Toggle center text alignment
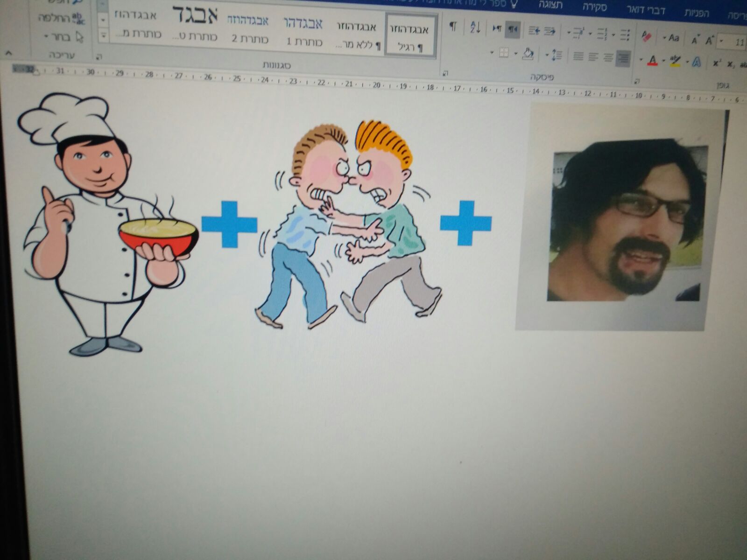The image size is (747, 560). coord(608,57)
